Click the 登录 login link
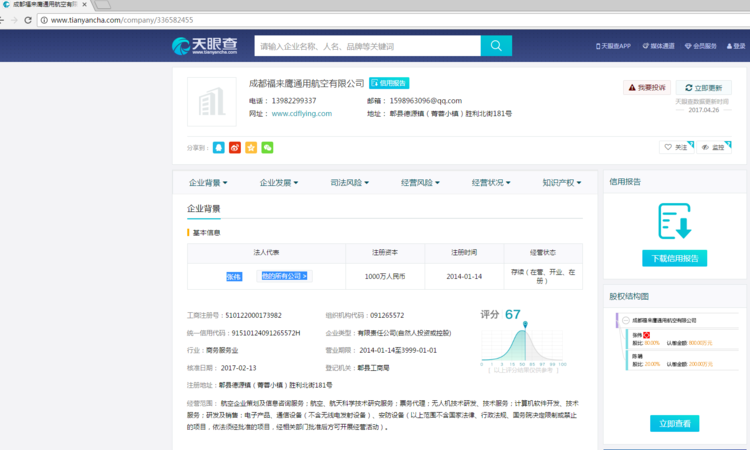Viewport: 750px width, 450px height. 736,46
